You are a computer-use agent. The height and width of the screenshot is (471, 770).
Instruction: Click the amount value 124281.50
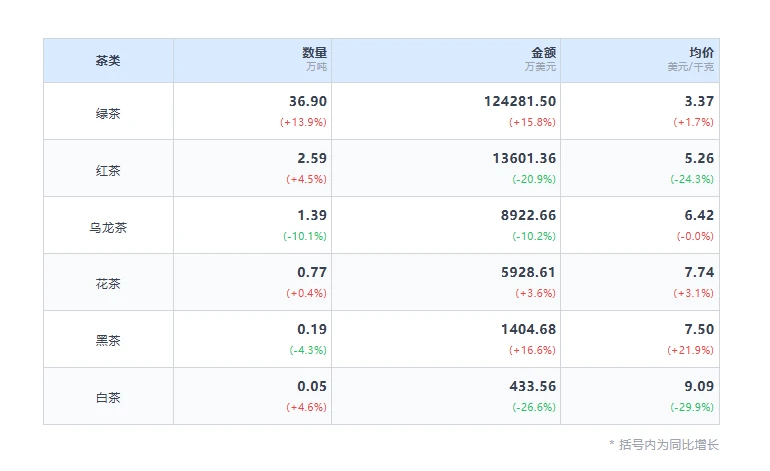coord(520,101)
